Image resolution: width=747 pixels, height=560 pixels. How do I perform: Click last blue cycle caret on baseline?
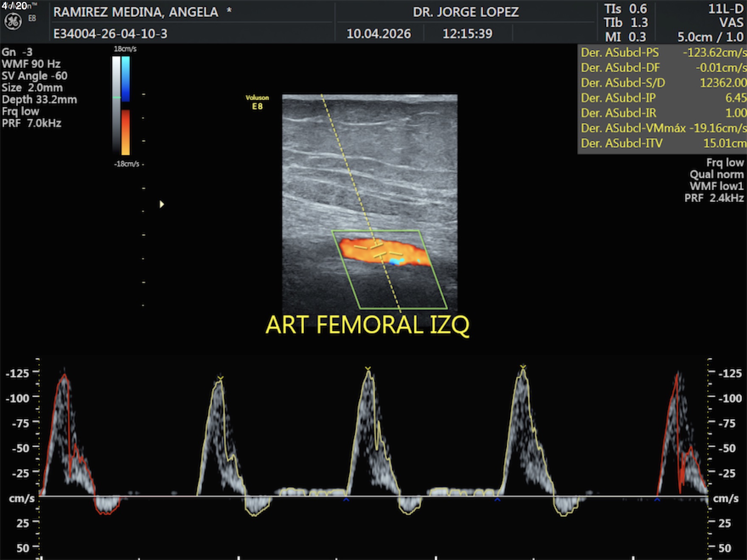[657, 500]
